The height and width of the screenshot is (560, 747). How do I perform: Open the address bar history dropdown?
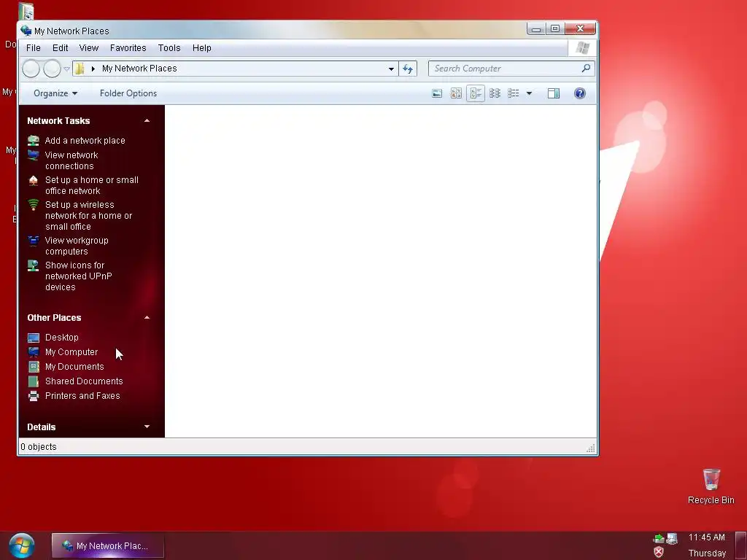coord(391,69)
